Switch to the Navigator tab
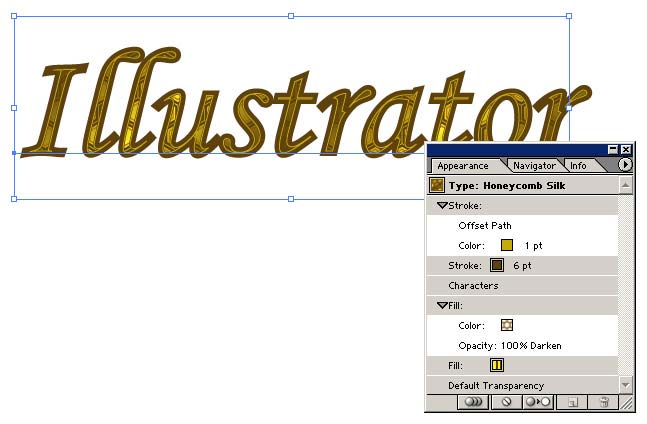The image size is (647, 424). [x=534, y=166]
